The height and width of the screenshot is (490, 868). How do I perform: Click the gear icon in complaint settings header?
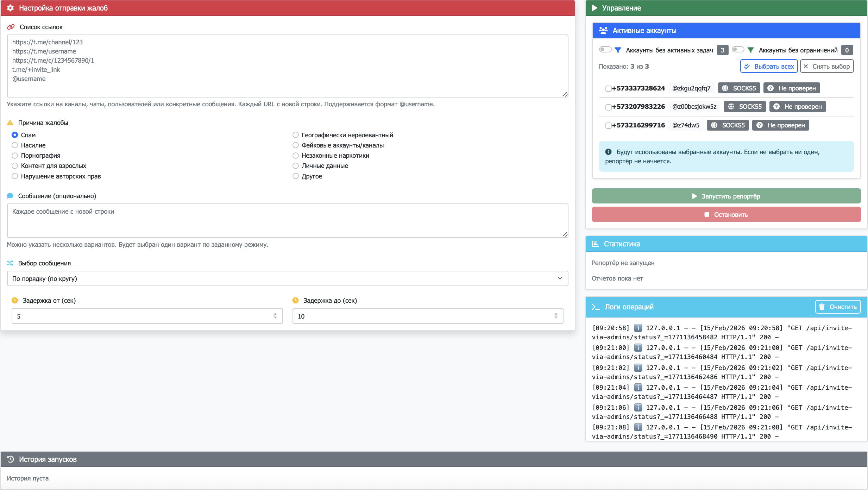pyautogui.click(x=10, y=8)
